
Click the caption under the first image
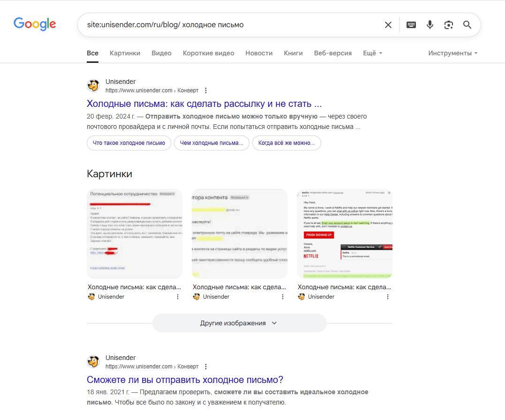tap(134, 287)
